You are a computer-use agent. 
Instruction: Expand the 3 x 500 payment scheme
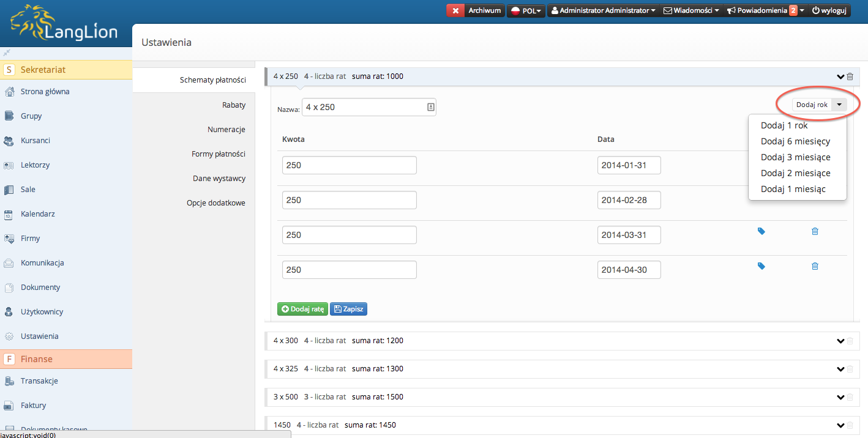click(840, 397)
